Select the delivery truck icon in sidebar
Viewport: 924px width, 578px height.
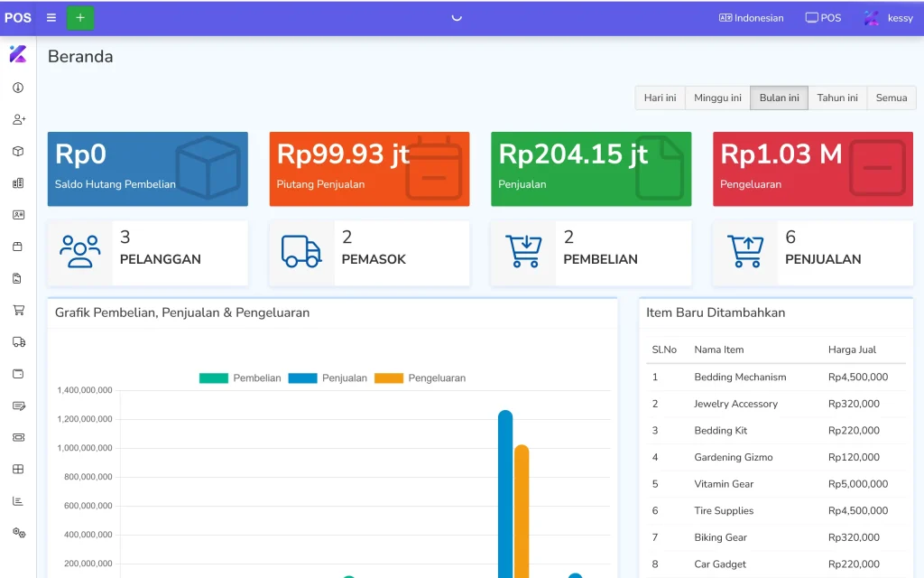coord(18,341)
